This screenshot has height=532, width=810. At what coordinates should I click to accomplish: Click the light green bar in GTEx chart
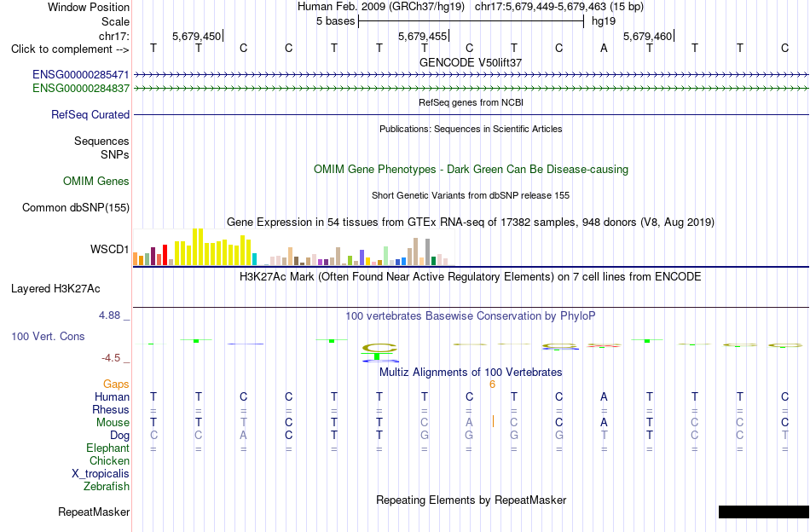386,256
